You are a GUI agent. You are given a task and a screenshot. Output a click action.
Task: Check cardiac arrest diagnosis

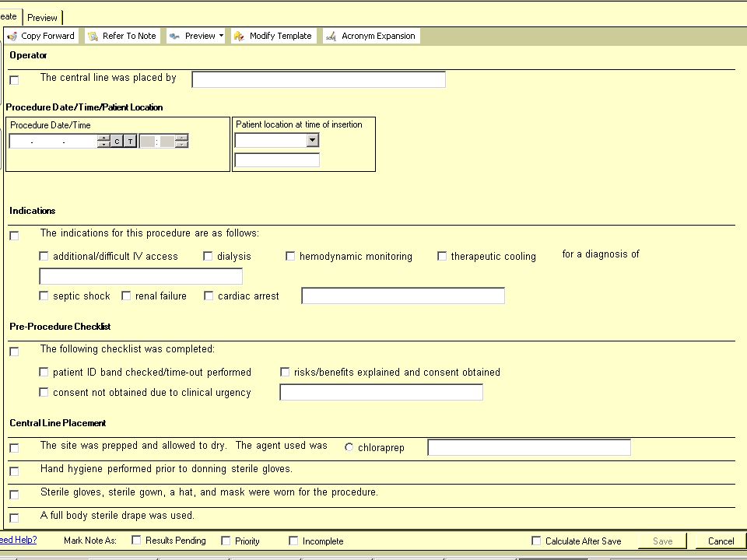click(x=209, y=296)
